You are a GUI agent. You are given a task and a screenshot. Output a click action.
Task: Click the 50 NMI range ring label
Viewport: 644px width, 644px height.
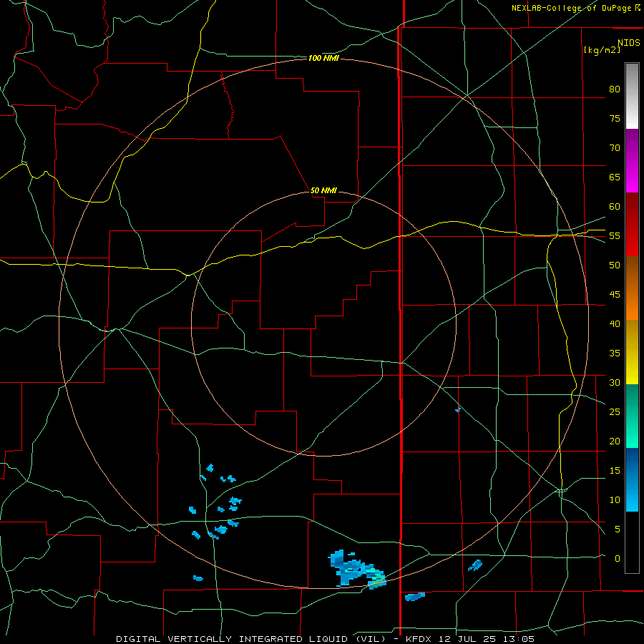(x=323, y=190)
